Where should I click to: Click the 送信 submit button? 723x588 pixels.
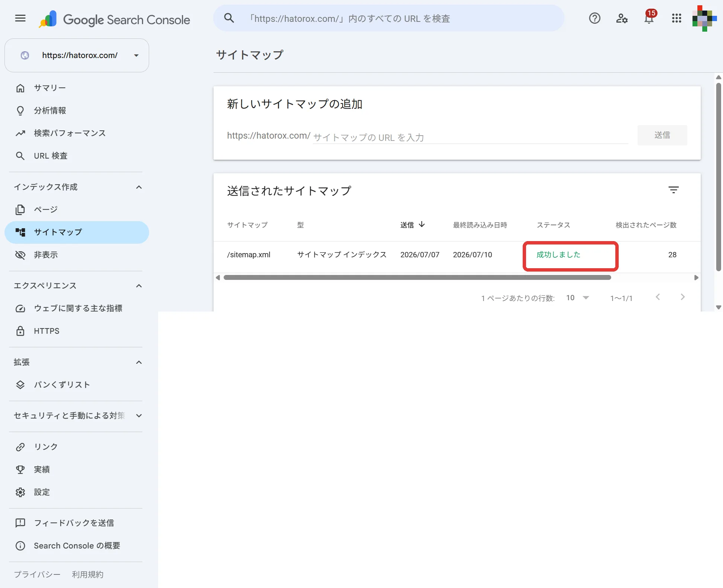point(662,135)
